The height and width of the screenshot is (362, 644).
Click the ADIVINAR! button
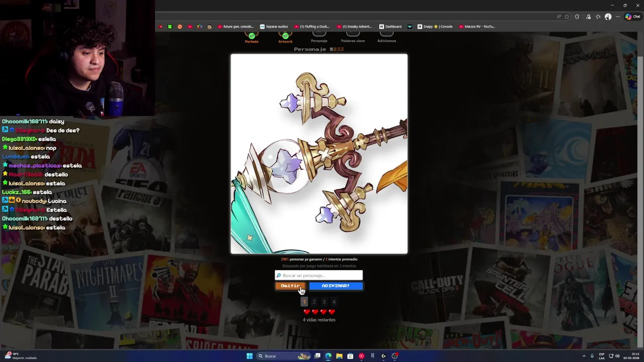point(336,286)
